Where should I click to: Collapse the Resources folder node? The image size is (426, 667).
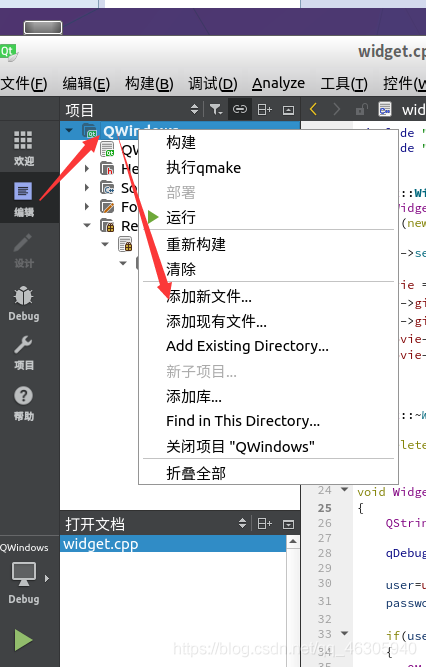point(87,225)
